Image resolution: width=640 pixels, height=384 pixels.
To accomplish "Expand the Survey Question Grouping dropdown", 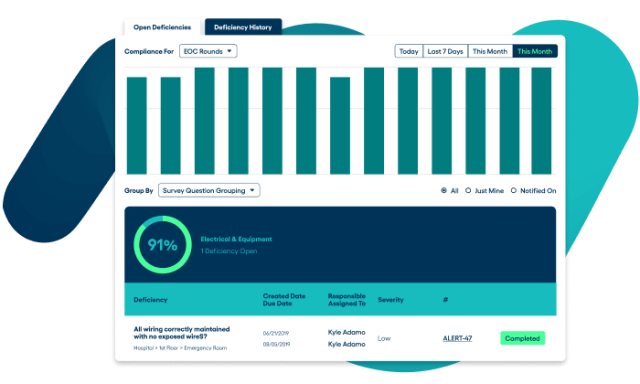I will [x=209, y=191].
